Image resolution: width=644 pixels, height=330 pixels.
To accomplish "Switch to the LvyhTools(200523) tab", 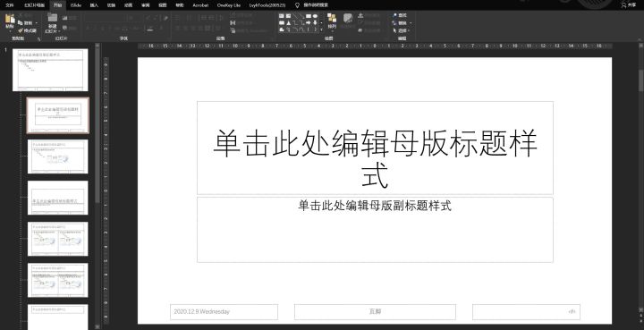I will [x=267, y=5].
